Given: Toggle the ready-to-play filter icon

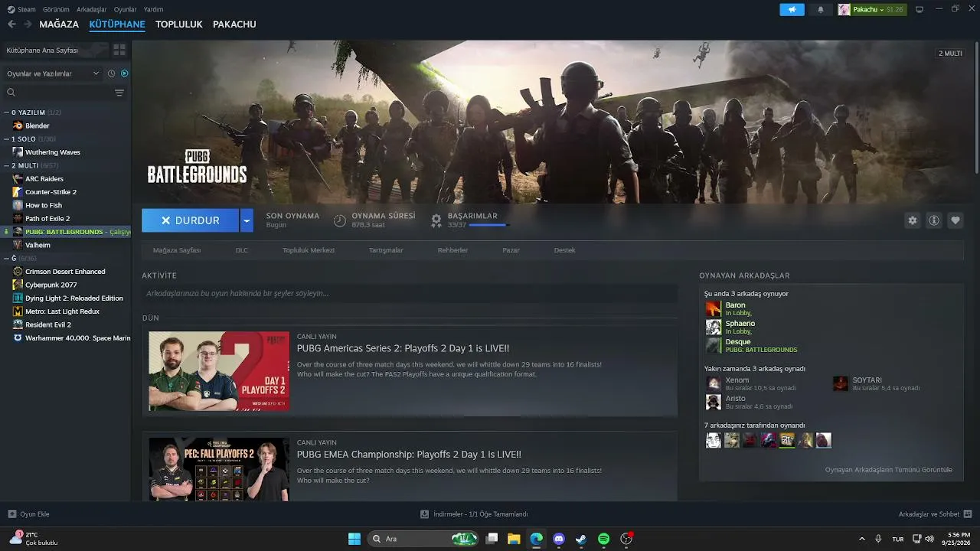Looking at the screenshot, I should [125, 73].
